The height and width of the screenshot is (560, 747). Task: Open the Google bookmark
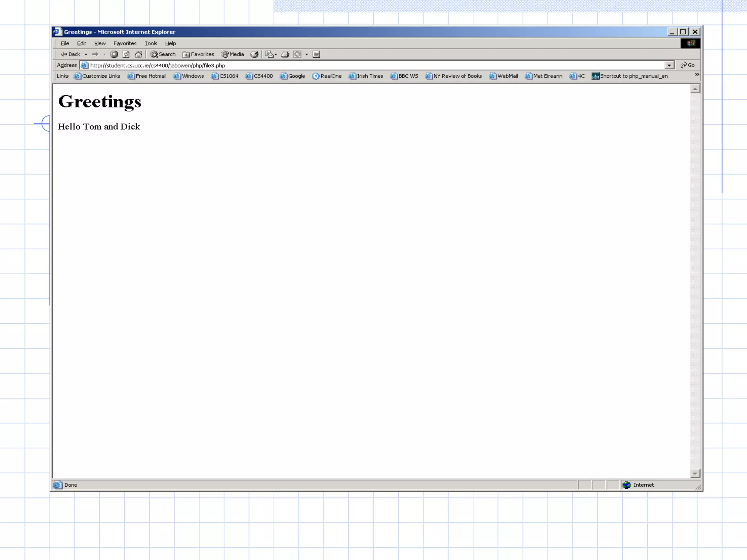[293, 76]
